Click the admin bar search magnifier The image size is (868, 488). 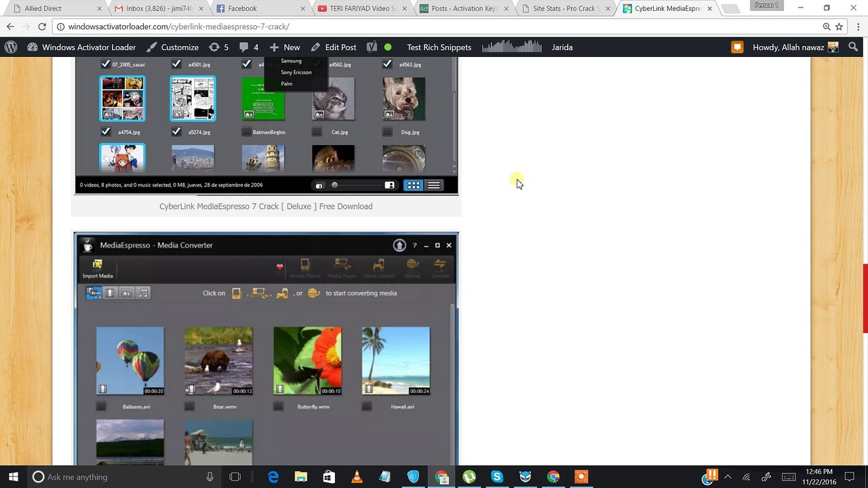[x=853, y=47]
